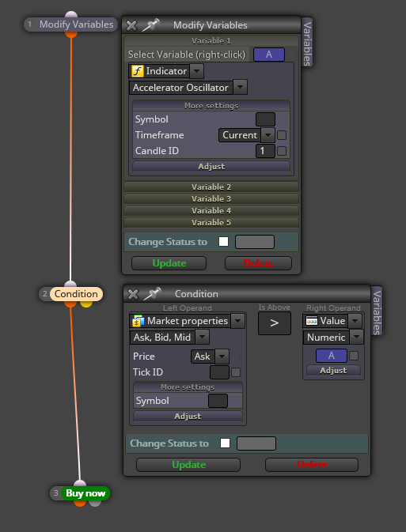The height and width of the screenshot is (532, 406).
Task: Click gray output connector under Buy now node
Action: point(95,503)
